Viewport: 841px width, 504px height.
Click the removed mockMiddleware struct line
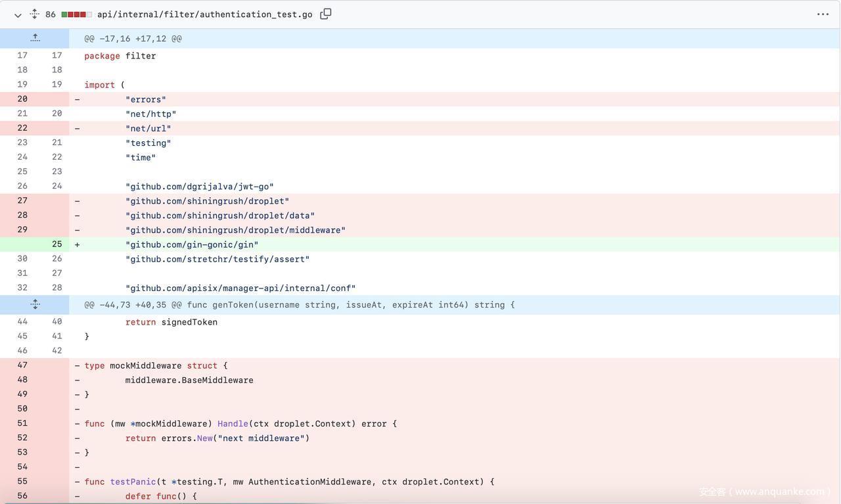coord(156,365)
